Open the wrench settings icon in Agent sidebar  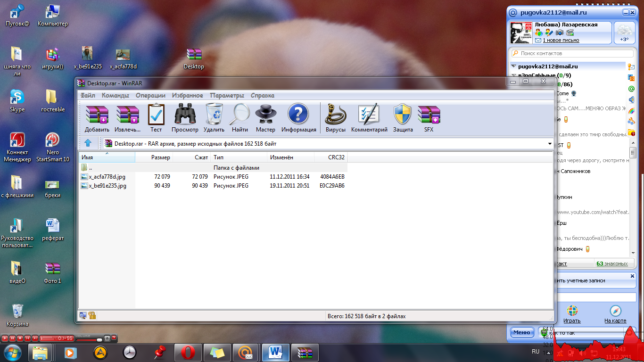point(631,122)
